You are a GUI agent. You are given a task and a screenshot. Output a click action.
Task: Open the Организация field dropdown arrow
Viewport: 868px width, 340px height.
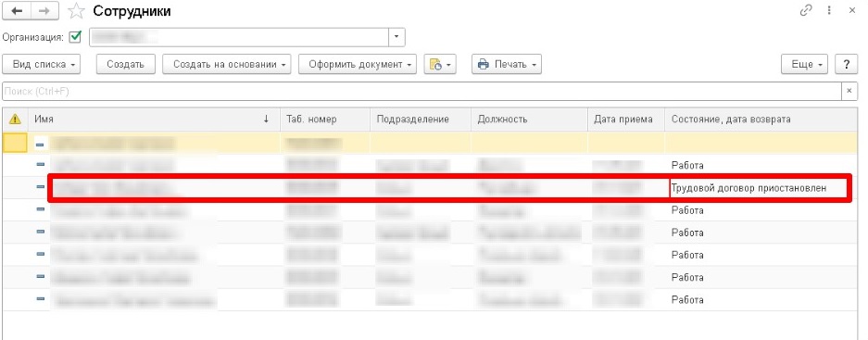[x=396, y=38]
